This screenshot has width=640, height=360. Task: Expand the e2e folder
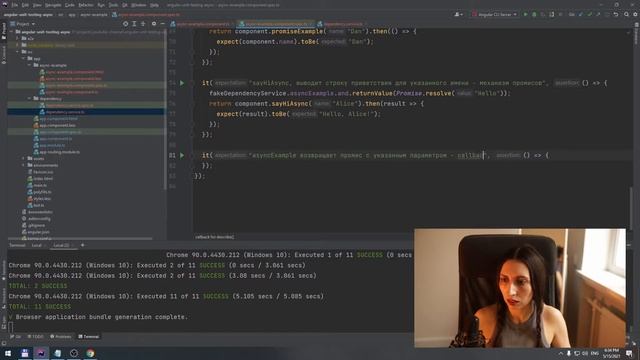pyautogui.click(x=18, y=38)
